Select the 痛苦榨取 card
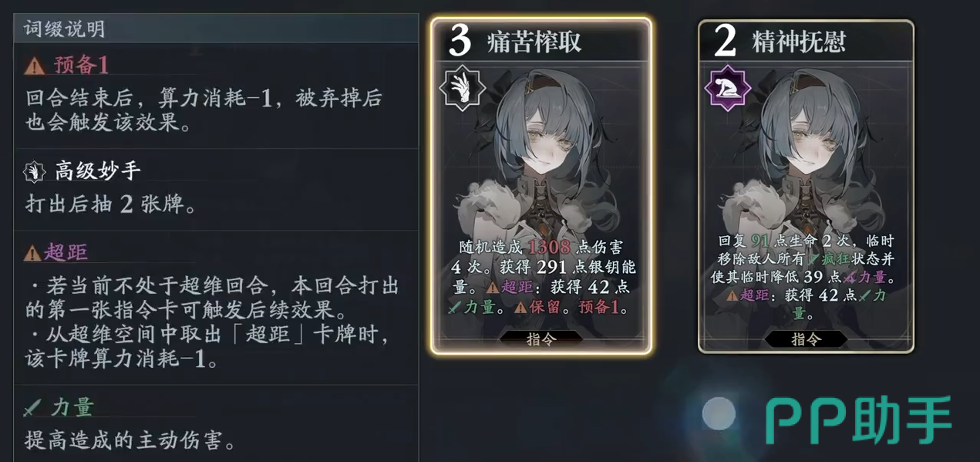The image size is (980, 462). pos(541,186)
